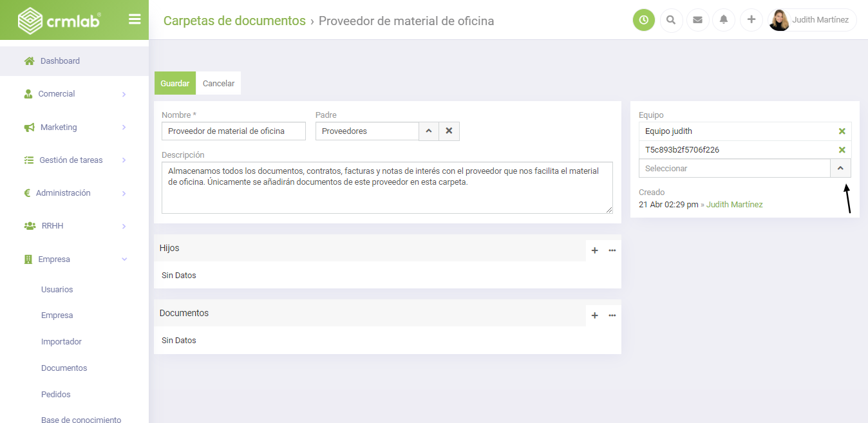The height and width of the screenshot is (423, 868).
Task: Open more options for Documentos section
Action: [x=612, y=315]
